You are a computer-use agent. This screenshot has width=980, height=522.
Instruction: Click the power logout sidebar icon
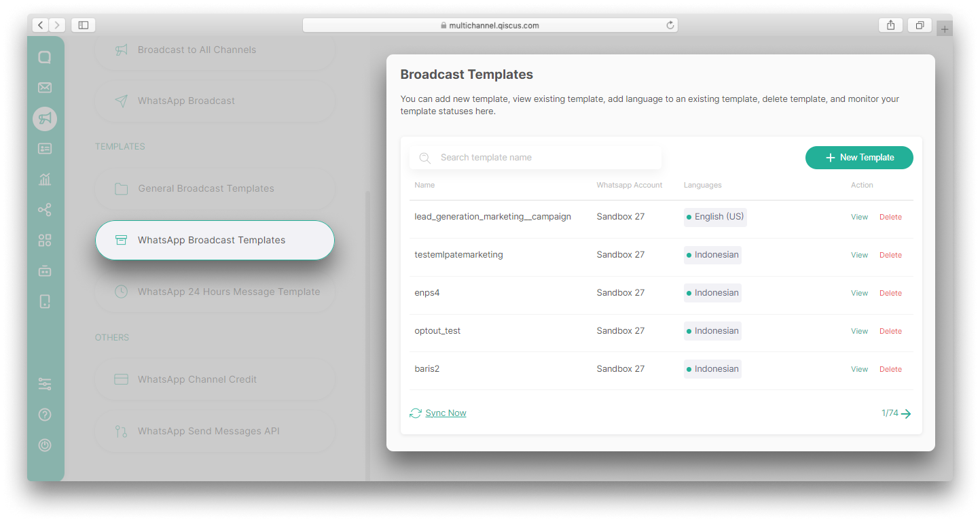45,445
